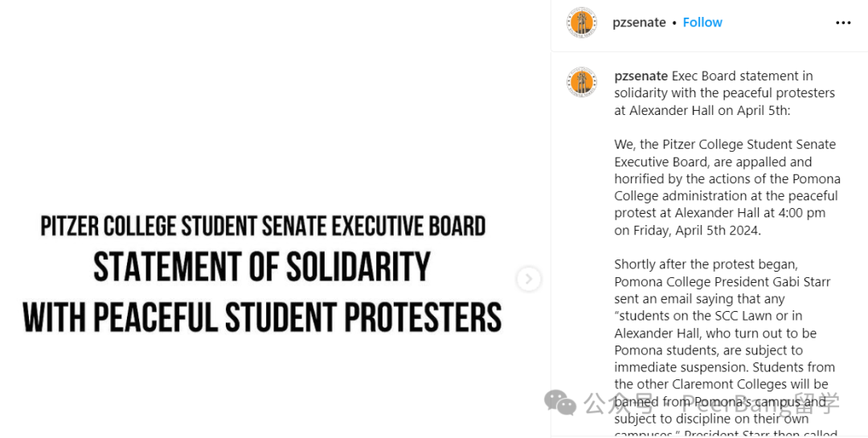This screenshot has height=438, width=868.
Task: Click the paragraph starting "We, the Pitzer College"
Action: (726, 187)
